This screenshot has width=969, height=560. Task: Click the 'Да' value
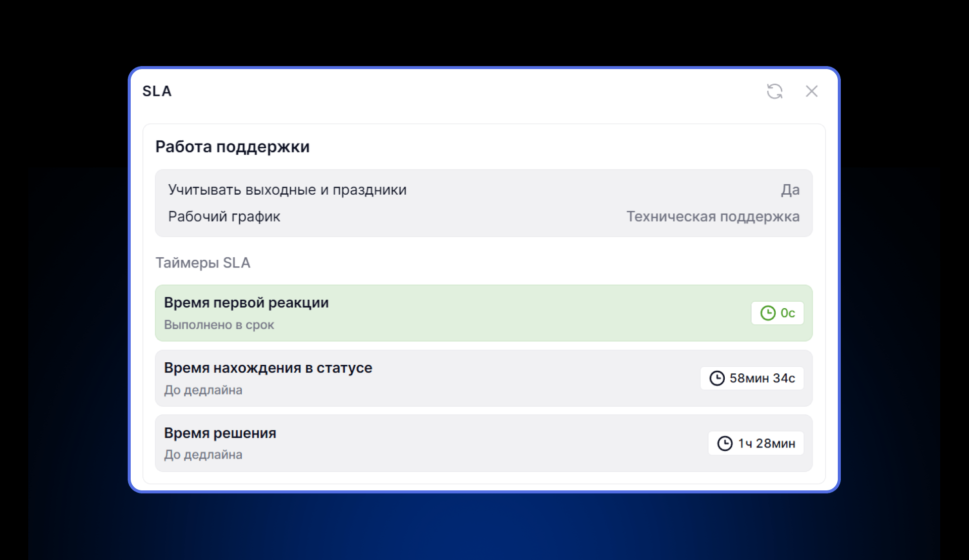(790, 190)
